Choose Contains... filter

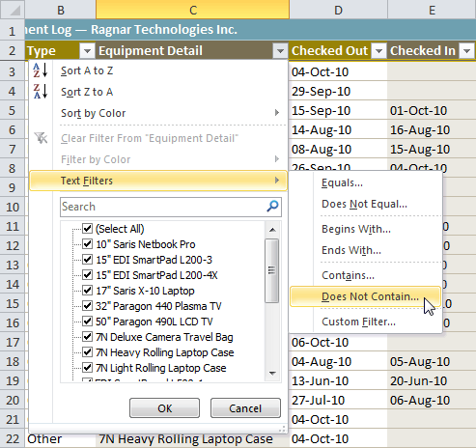[366, 275]
